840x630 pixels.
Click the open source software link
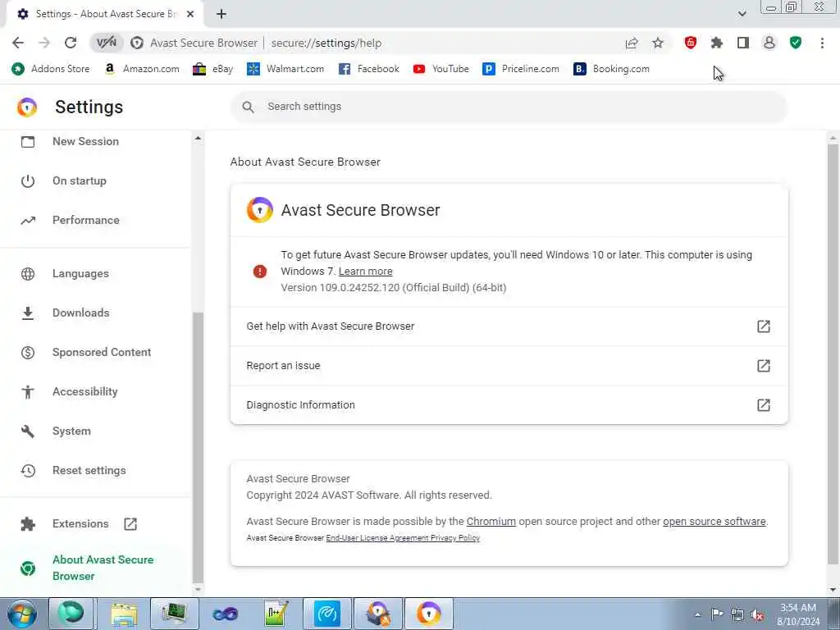click(x=714, y=522)
